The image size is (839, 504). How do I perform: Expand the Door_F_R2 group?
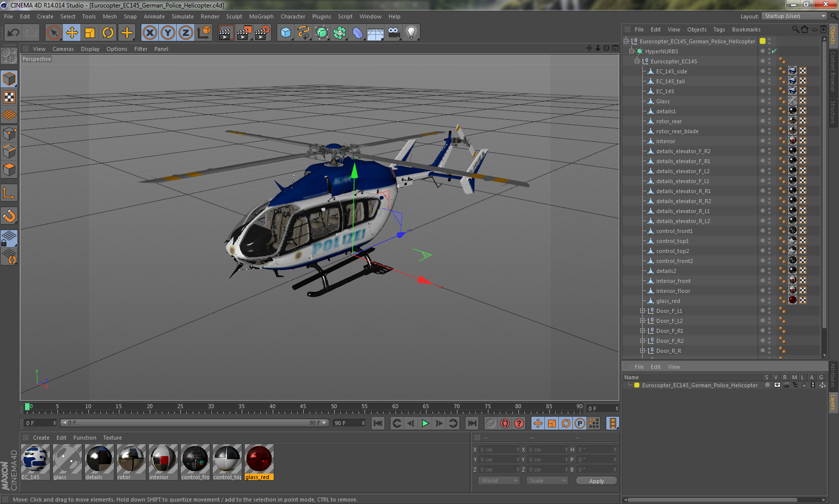[643, 340]
